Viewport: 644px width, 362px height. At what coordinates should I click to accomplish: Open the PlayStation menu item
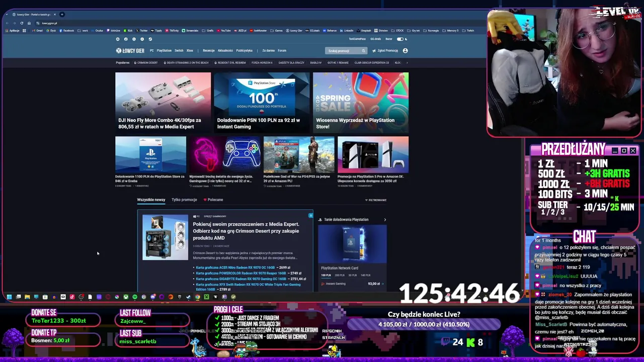[x=164, y=51]
